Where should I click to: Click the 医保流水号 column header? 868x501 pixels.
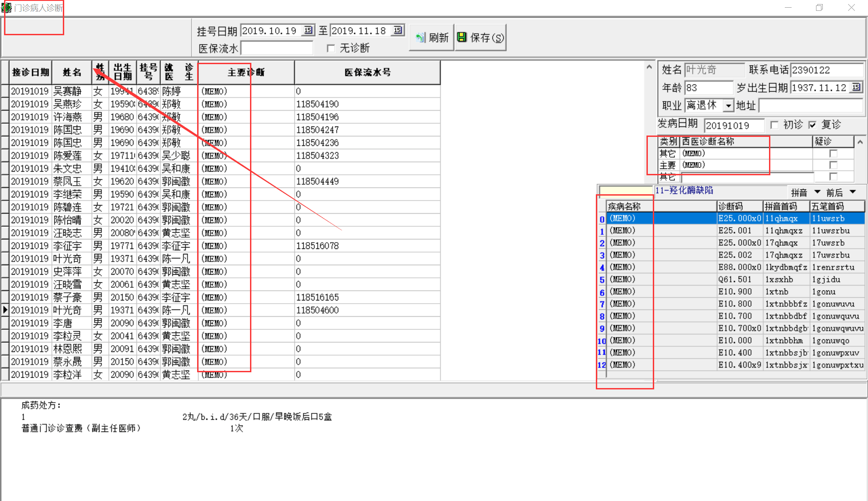367,72
